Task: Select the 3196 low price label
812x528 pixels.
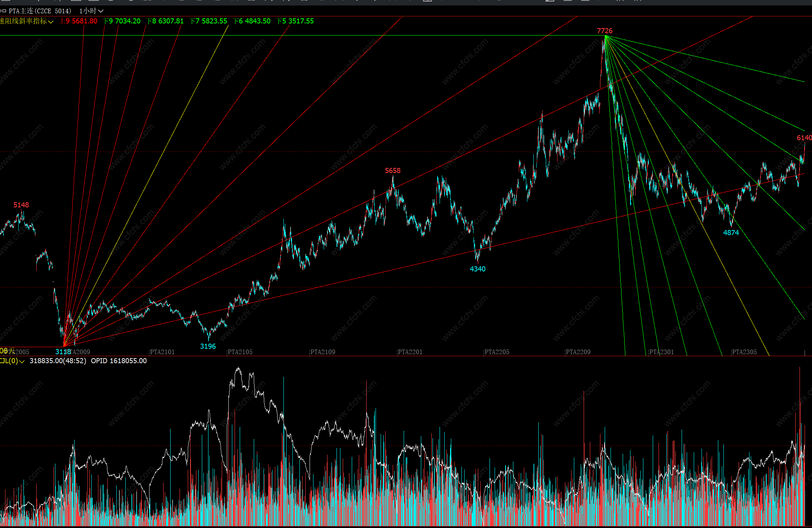Action: pyautogui.click(x=208, y=346)
